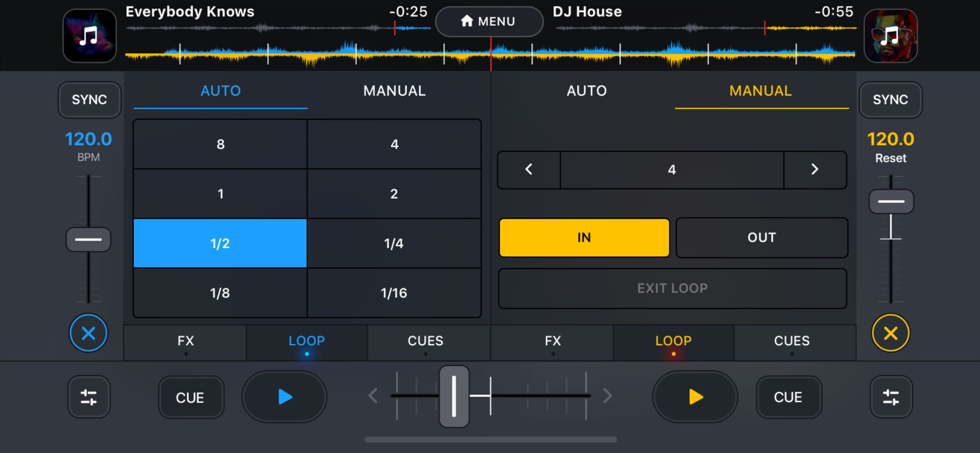Decrease manual loop length with left chevron
Viewport: 980px width, 453px height.
point(528,169)
